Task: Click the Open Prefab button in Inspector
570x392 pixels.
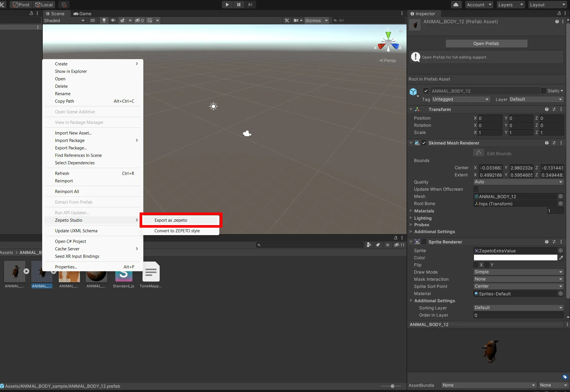Action: 486,43
